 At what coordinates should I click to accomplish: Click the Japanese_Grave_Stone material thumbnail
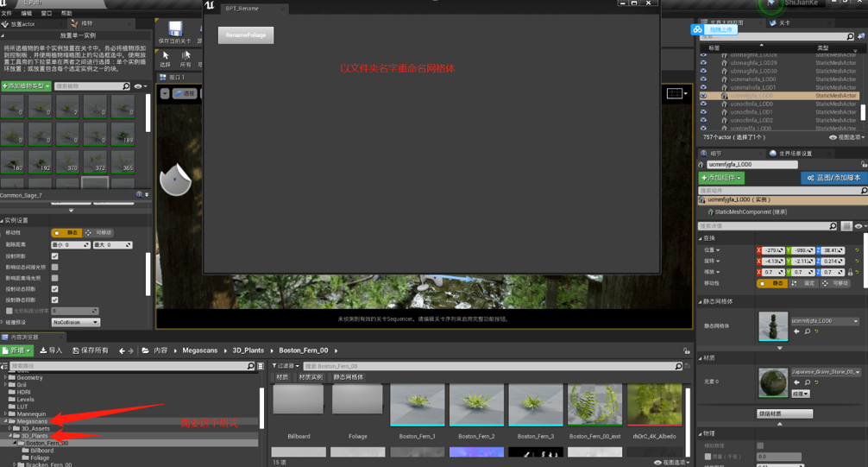772,383
